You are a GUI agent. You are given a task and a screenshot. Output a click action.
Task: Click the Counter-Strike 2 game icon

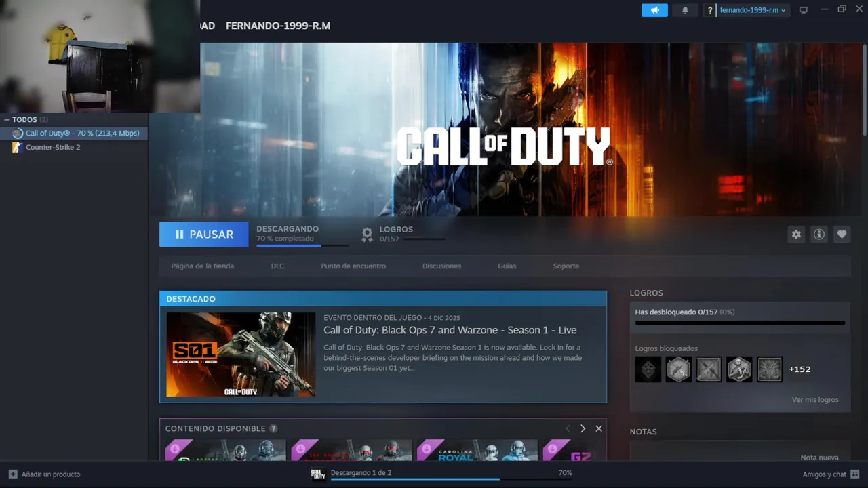pos(18,147)
